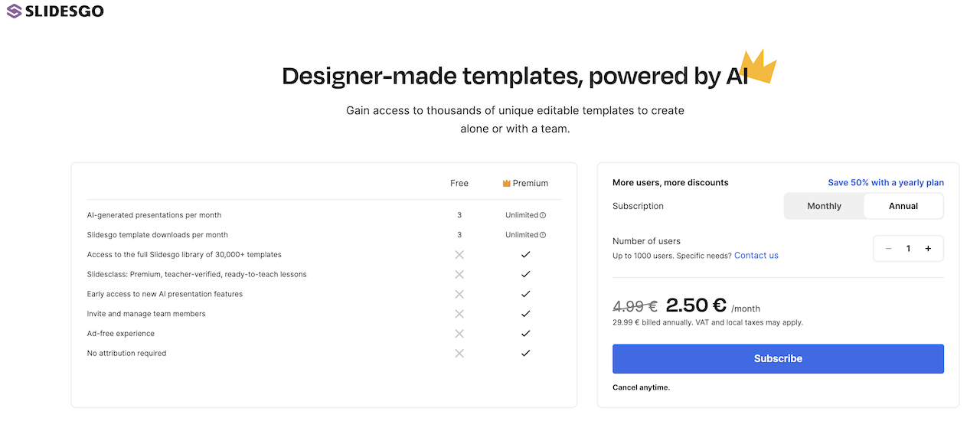
Task: Click the page headline 'Designer-made templates, powered by AI'
Action: 515,76
